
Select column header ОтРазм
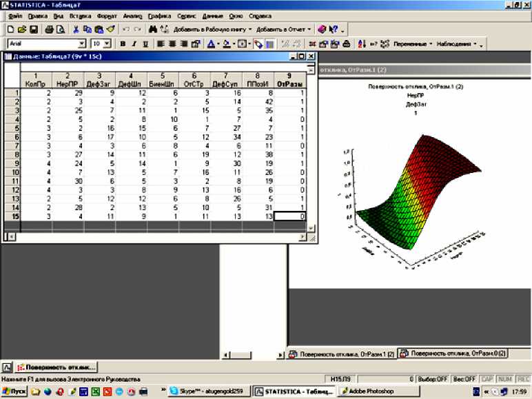click(289, 80)
